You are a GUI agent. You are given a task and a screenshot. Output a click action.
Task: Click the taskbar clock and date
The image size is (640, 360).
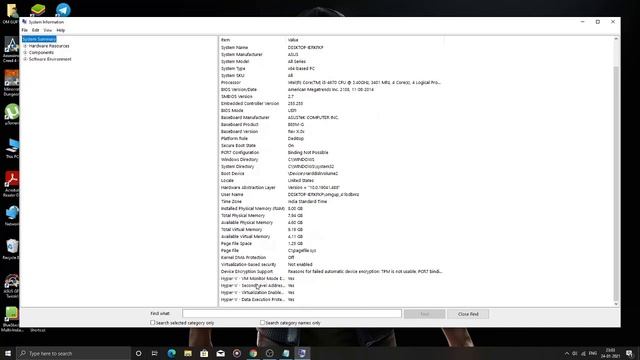(611, 353)
